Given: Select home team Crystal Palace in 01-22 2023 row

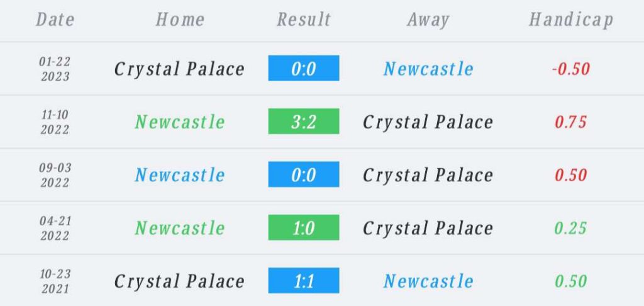Looking at the screenshot, I should (x=179, y=69).
